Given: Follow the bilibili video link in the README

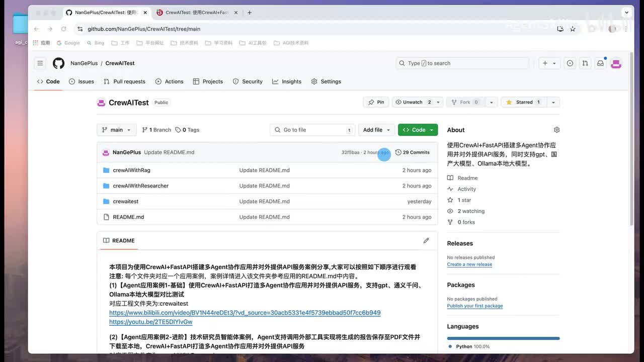Looking at the screenshot, I should 245,313.
